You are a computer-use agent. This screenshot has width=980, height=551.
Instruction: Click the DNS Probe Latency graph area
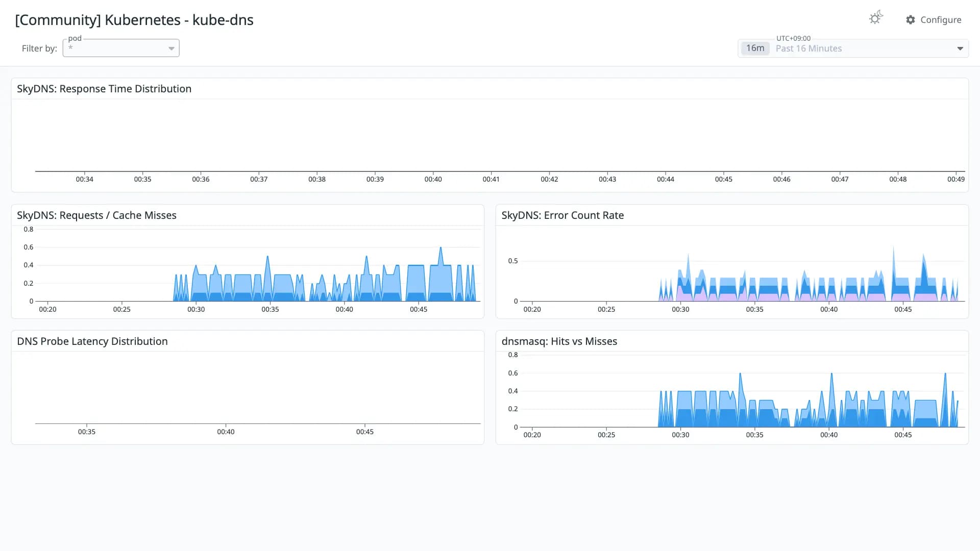(258, 388)
